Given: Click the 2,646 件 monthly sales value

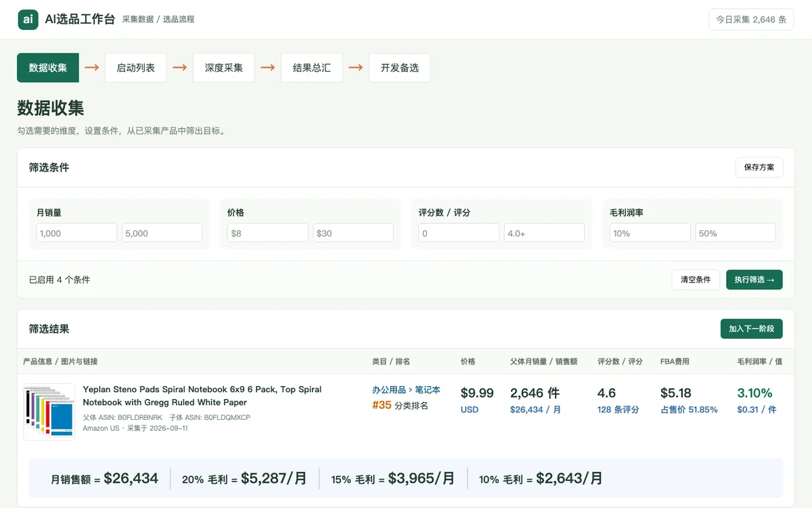Looking at the screenshot, I should 535,393.
